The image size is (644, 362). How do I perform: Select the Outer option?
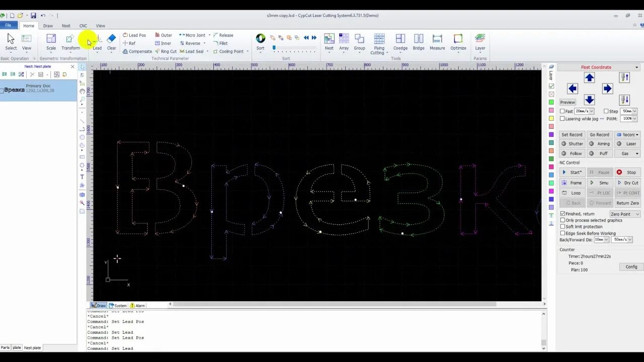163,35
